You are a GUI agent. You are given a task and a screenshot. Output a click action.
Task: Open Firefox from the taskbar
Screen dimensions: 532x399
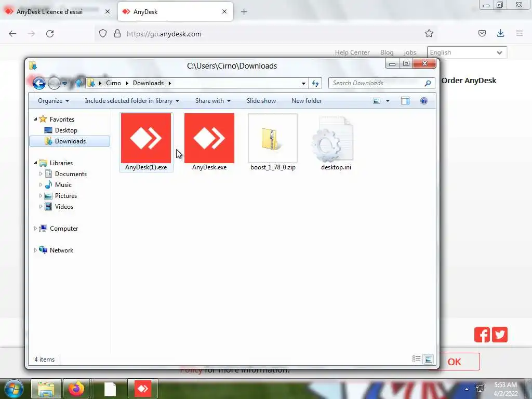tap(76, 389)
